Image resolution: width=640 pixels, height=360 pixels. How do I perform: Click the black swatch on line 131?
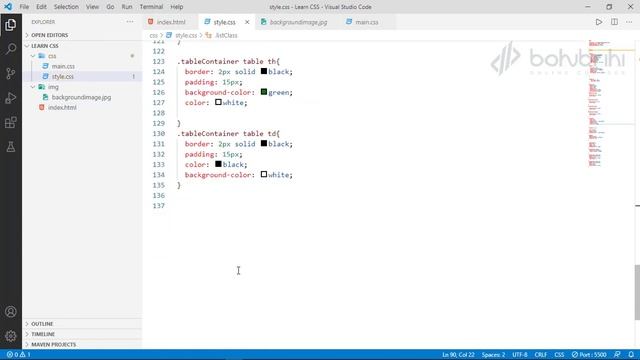pos(264,143)
